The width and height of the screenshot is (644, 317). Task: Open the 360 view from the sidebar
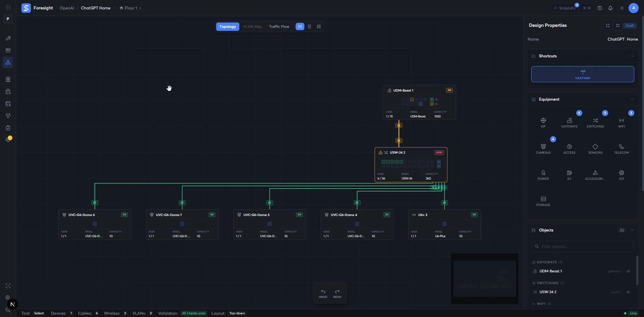[8, 50]
